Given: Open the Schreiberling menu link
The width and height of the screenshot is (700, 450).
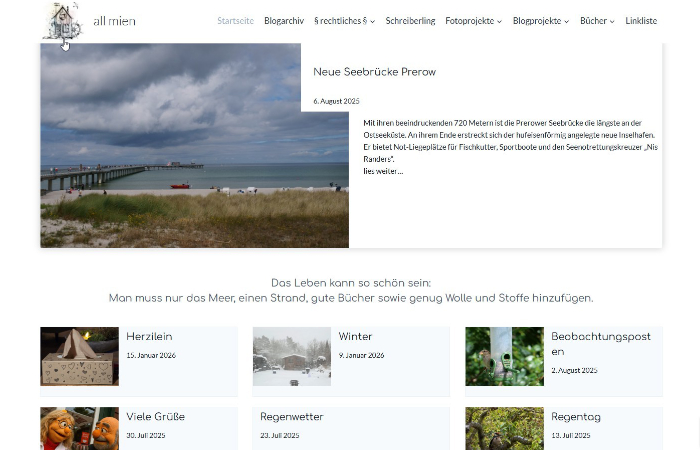Looking at the screenshot, I should coord(410,21).
